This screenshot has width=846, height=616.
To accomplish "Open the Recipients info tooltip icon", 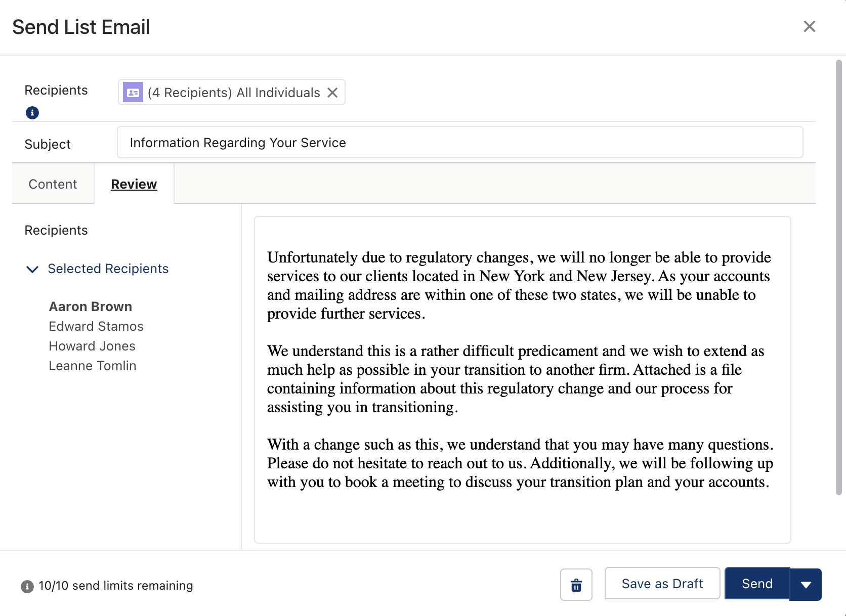I will (32, 113).
